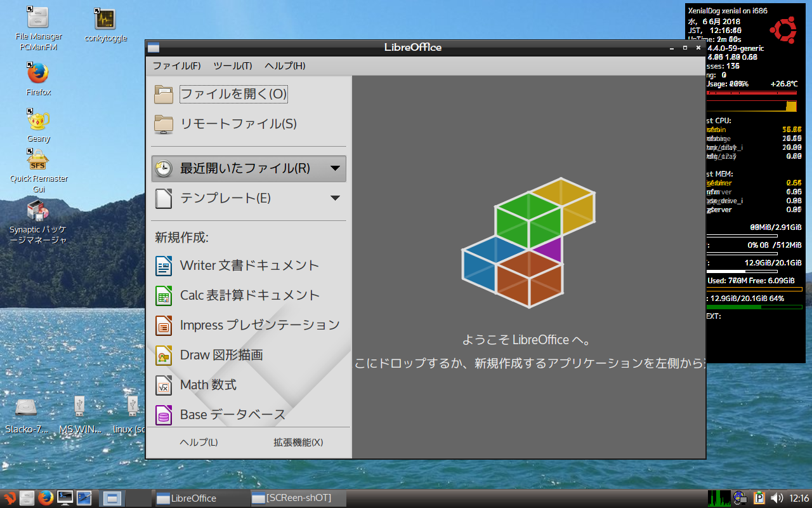Click the show desktop taskbar button
Viewport: 812px width, 508px height.
[x=112, y=498]
